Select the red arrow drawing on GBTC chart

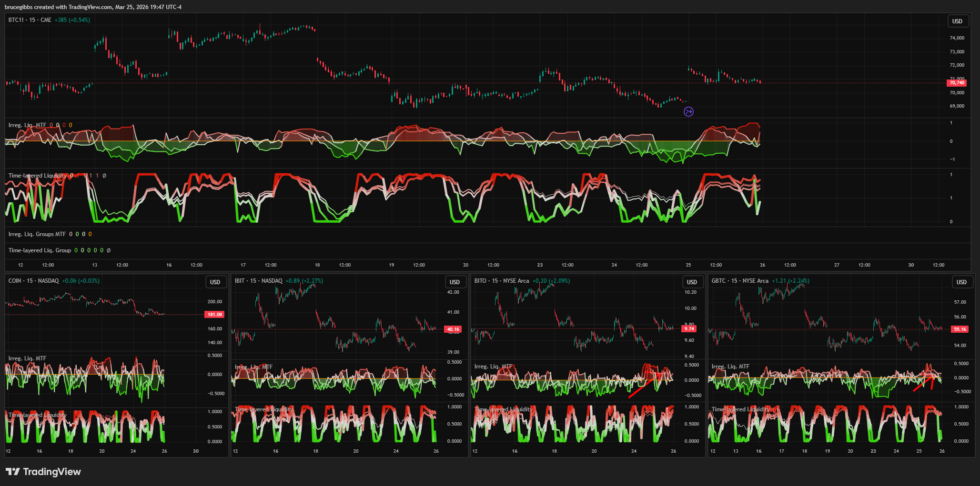tap(923, 384)
